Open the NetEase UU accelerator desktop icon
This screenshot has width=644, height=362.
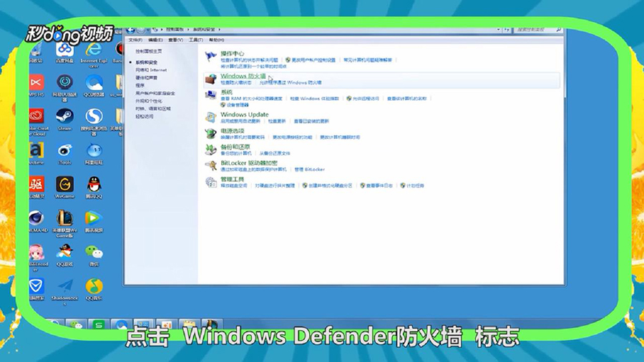click(65, 84)
